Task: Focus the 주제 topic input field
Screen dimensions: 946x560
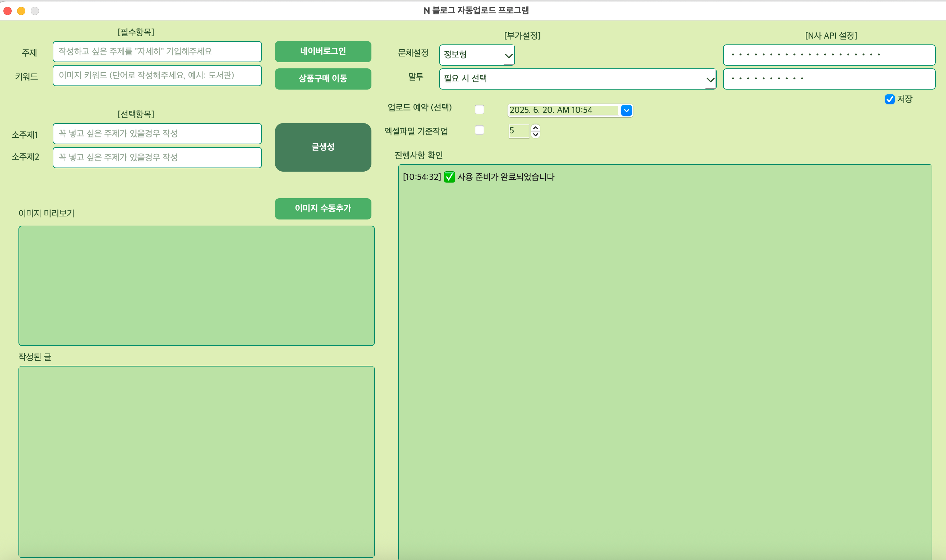Action: (157, 51)
